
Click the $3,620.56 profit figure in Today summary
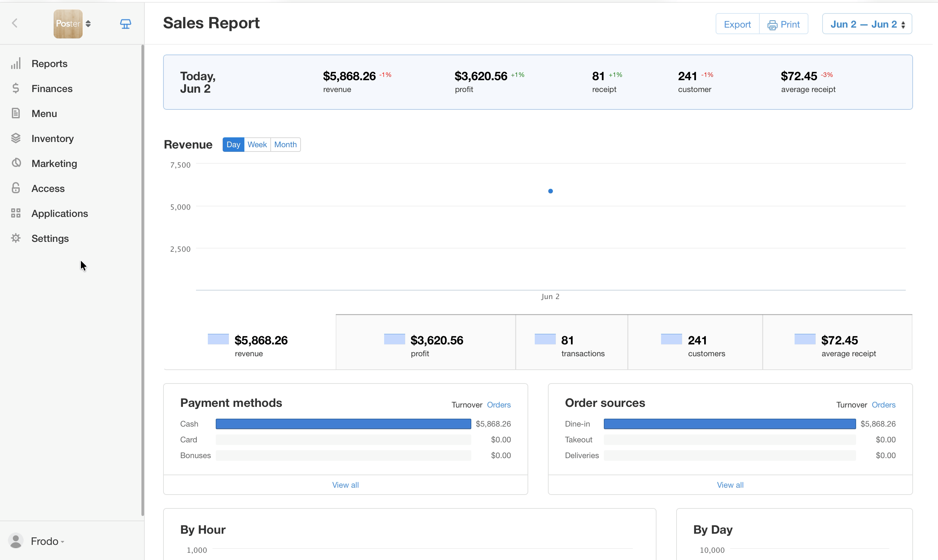pyautogui.click(x=481, y=76)
